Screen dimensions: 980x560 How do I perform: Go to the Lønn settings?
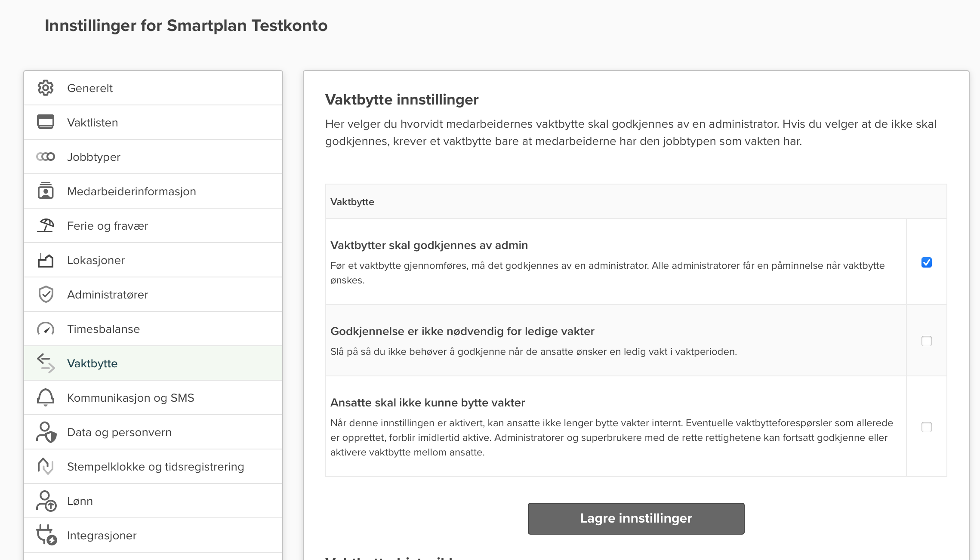point(80,501)
